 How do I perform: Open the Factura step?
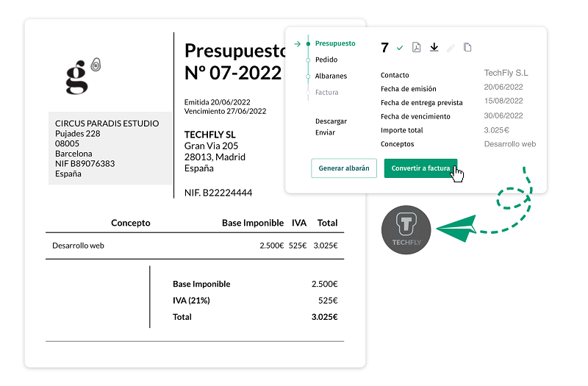326,93
